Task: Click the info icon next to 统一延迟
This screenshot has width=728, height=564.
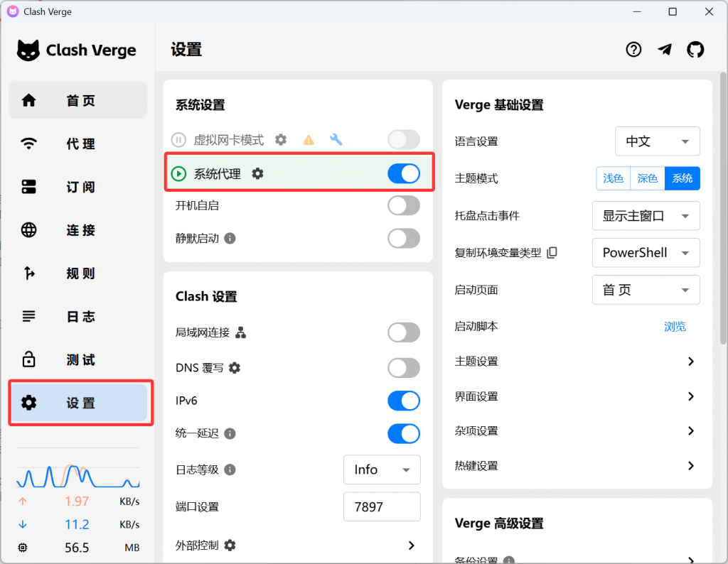Action: click(x=230, y=434)
